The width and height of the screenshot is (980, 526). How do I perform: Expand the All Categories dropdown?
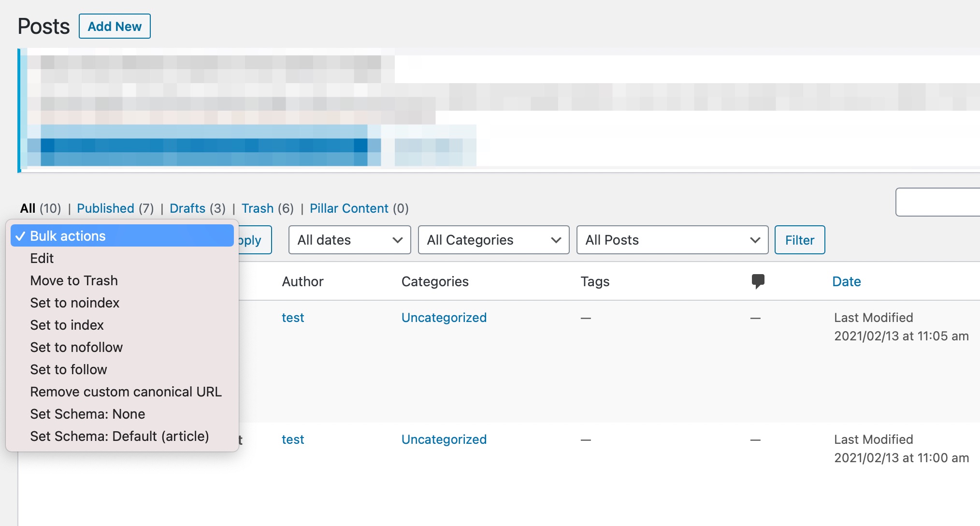tap(493, 240)
